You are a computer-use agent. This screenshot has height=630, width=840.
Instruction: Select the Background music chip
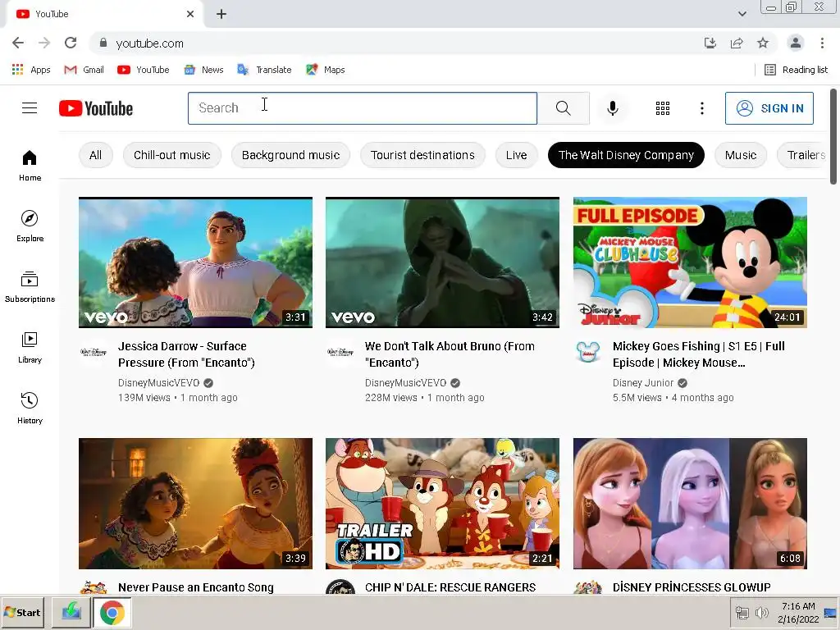tap(291, 155)
